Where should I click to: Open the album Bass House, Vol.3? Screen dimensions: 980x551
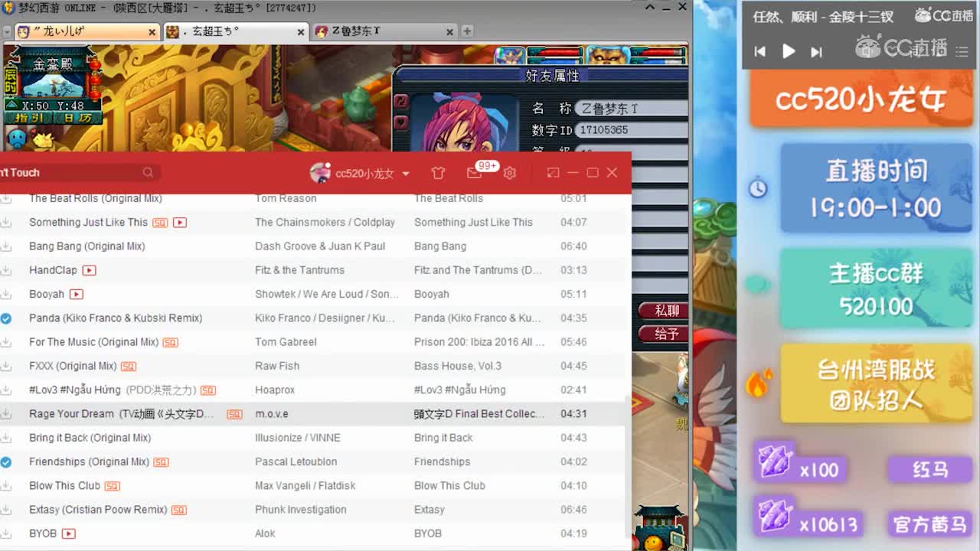[458, 367]
